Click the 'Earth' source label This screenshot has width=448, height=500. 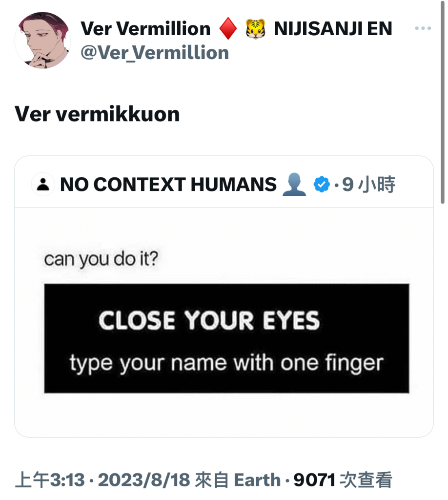(257, 480)
